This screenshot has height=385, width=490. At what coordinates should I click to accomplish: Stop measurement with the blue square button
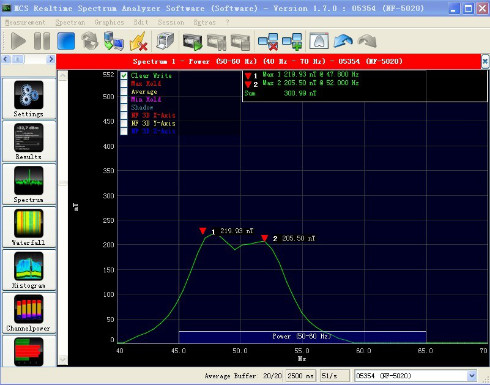click(x=66, y=41)
